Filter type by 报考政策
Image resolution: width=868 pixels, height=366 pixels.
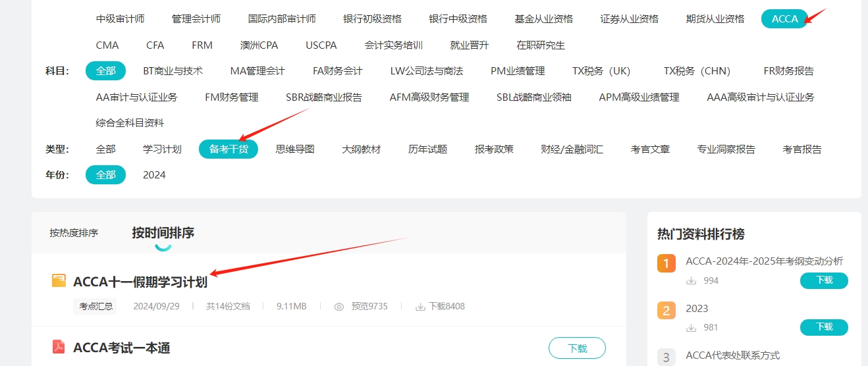coord(494,149)
